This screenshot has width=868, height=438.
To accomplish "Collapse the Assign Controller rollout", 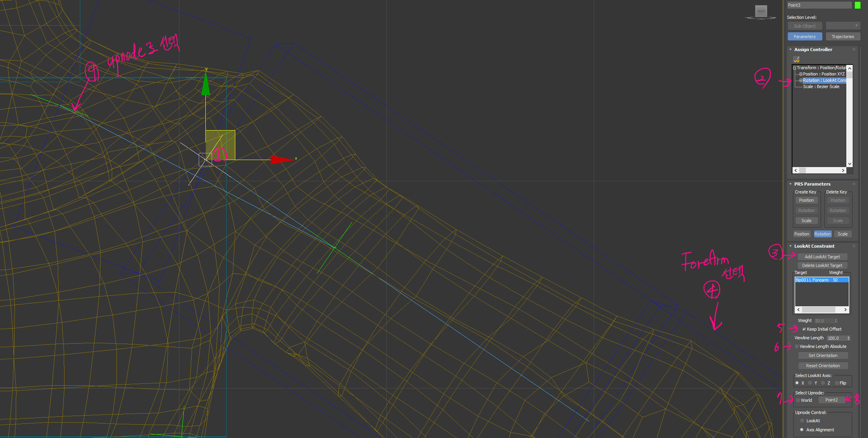I will pyautogui.click(x=790, y=50).
